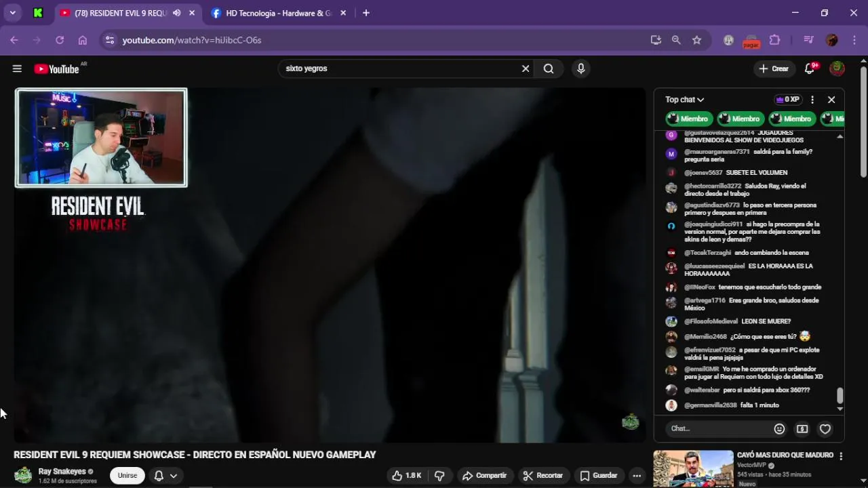Open the account avatar menu

(837, 68)
